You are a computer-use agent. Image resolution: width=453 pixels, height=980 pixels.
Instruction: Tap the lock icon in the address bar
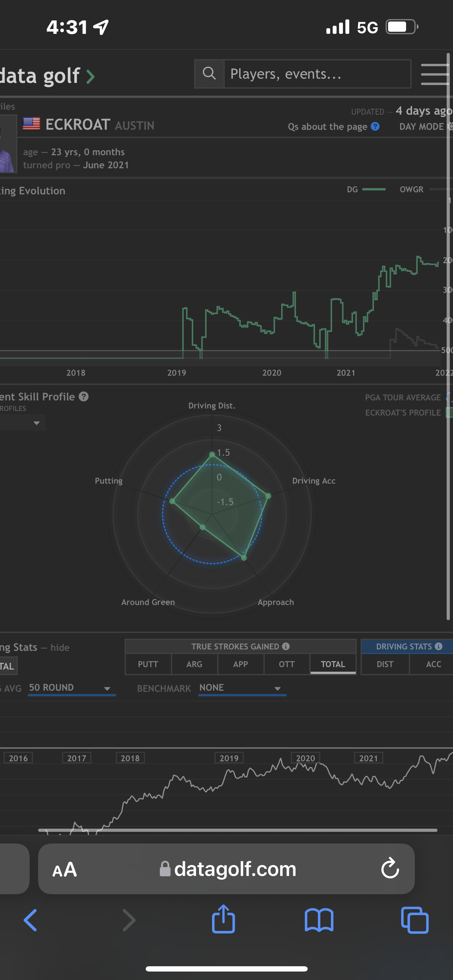[x=165, y=869]
